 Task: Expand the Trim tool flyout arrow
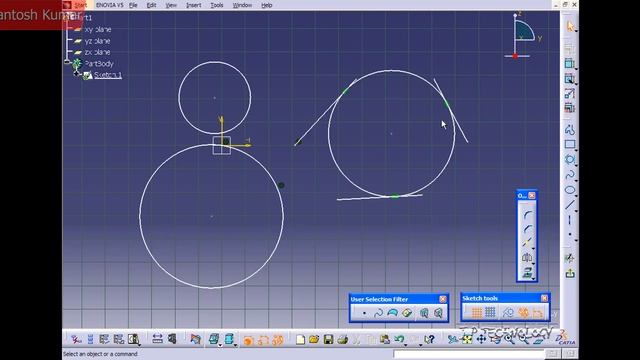point(533,249)
